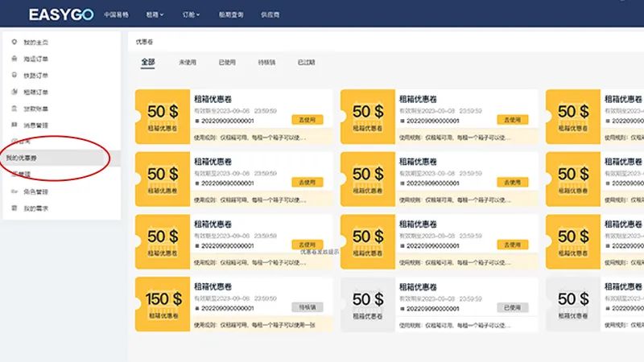Click the 角色管理 icon in sidebar
This screenshot has width=644, height=362.
click(14, 191)
